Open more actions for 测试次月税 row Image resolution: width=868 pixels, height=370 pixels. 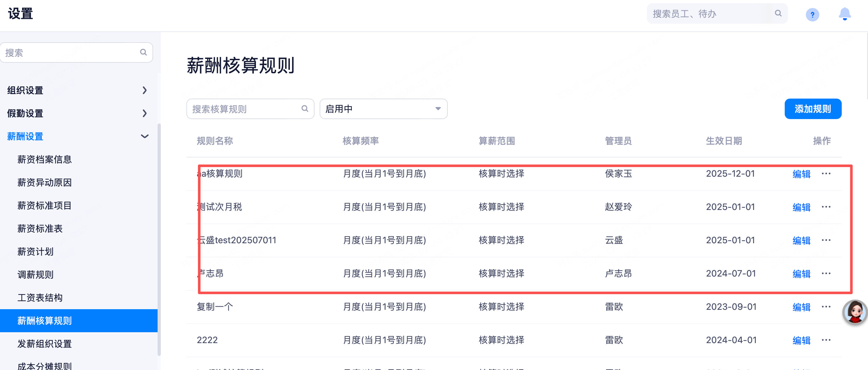click(x=826, y=207)
